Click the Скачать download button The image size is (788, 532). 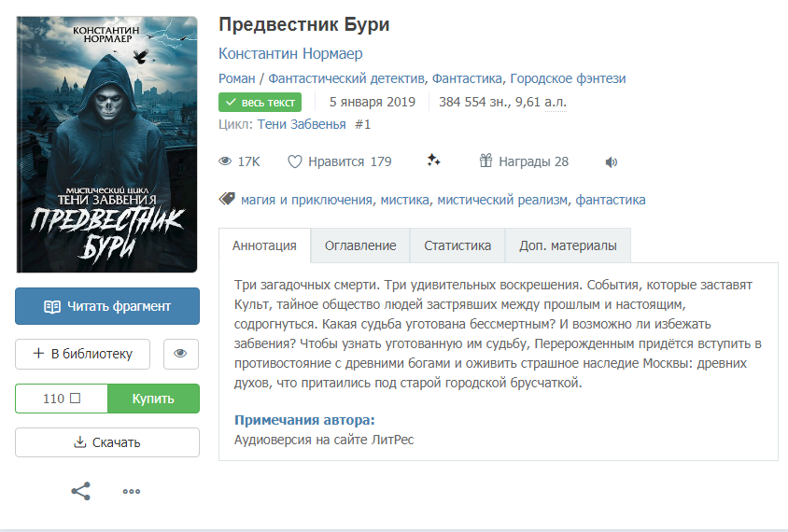107,442
